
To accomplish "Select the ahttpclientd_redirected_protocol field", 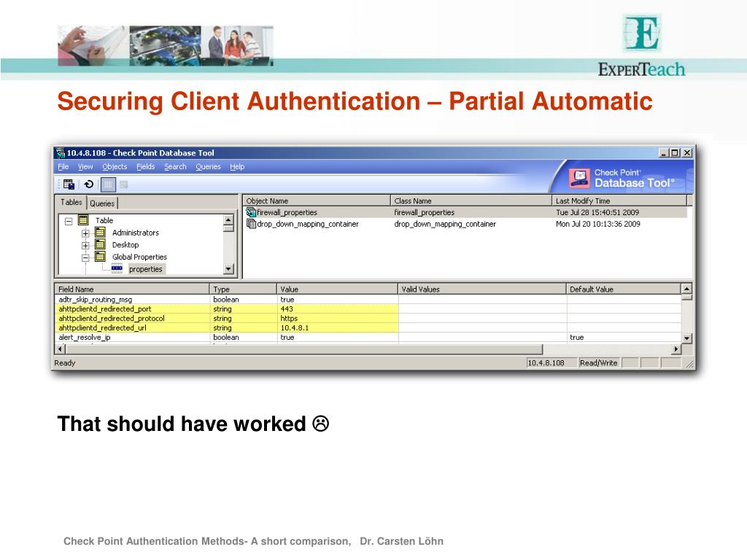I will pyautogui.click(x=112, y=319).
